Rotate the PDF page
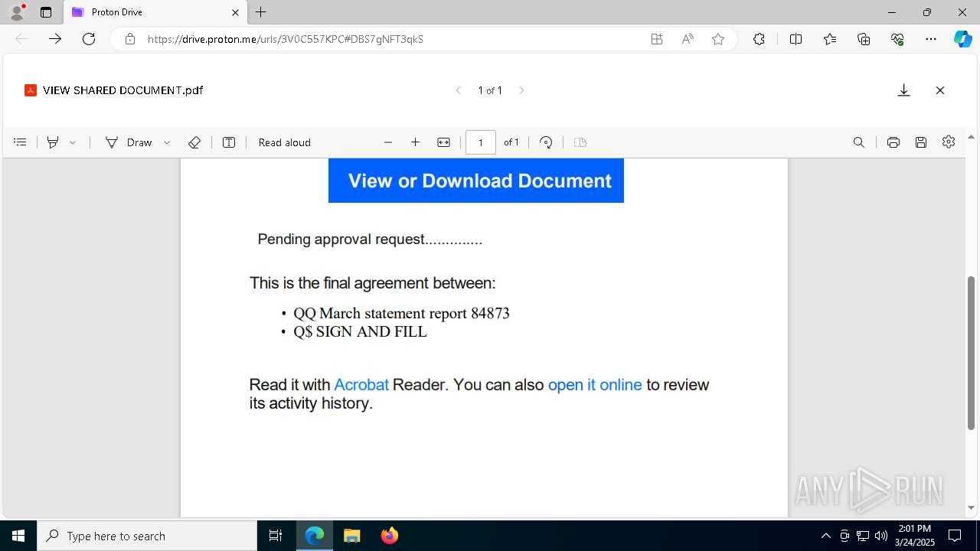 pos(546,142)
